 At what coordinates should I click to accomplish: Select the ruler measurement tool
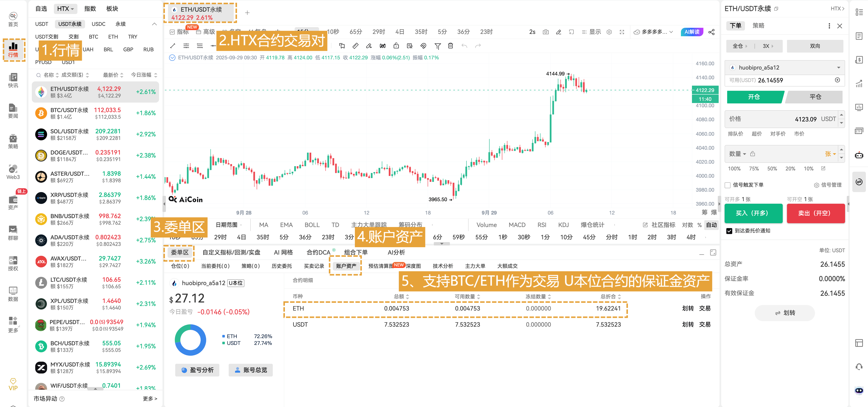tap(355, 46)
